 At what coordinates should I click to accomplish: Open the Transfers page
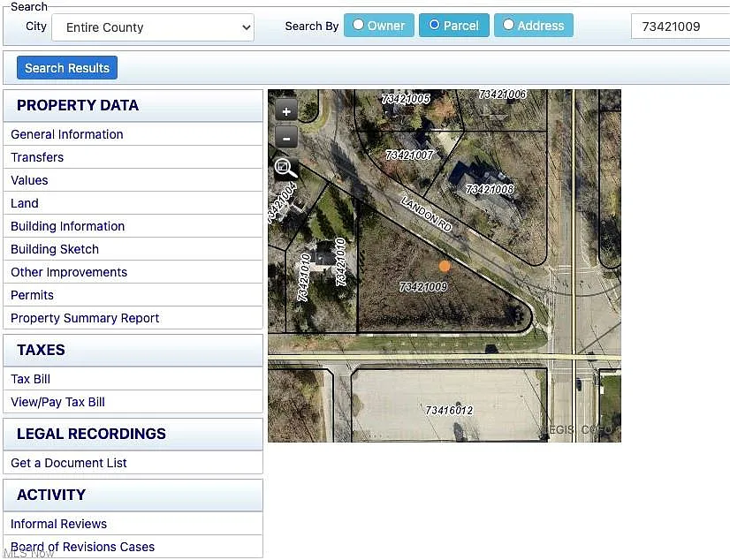tap(37, 157)
